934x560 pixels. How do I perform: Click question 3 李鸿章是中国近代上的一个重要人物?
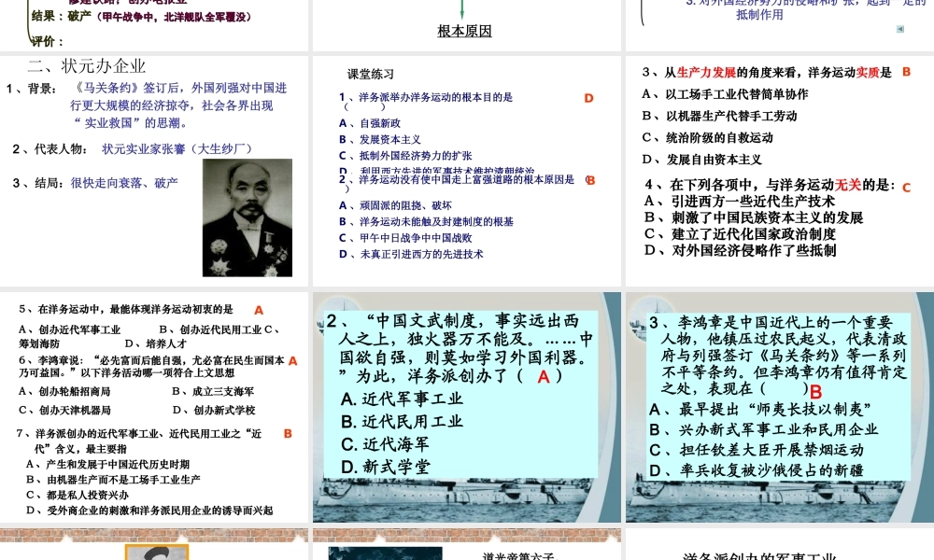[777, 356]
